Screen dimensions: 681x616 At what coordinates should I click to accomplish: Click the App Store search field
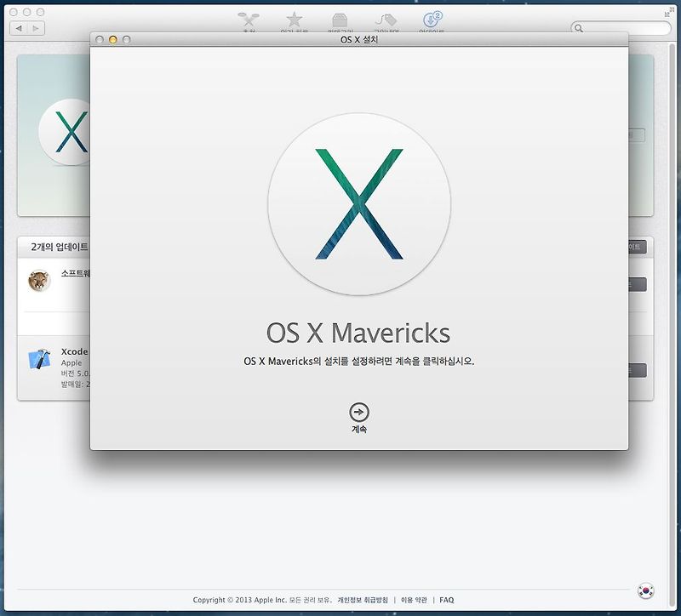pos(621,28)
